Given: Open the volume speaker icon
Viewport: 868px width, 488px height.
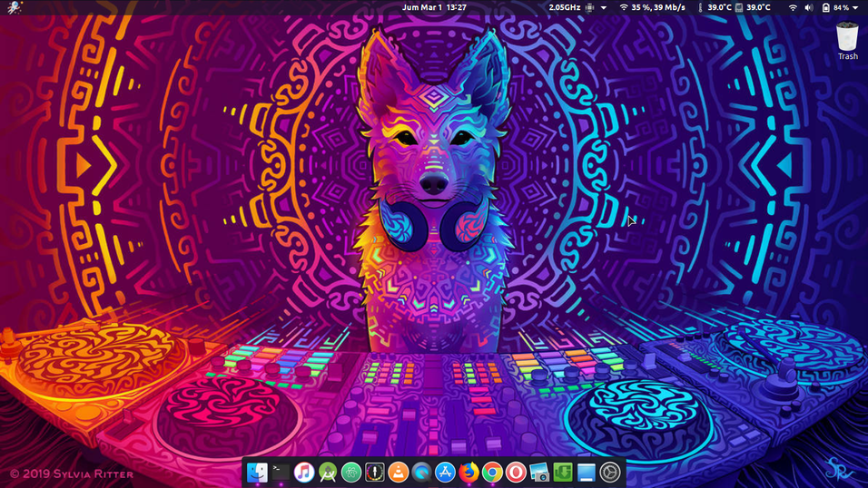Looking at the screenshot, I should coord(809,8).
